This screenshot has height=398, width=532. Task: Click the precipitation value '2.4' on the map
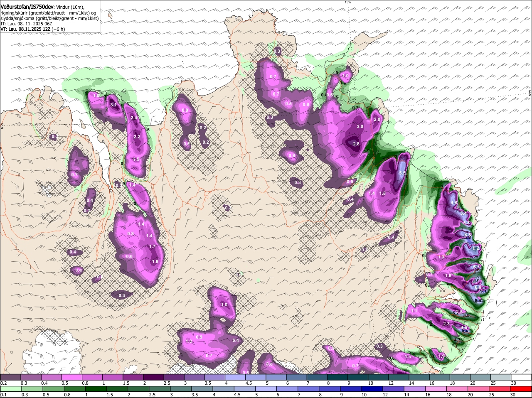coord(134,118)
